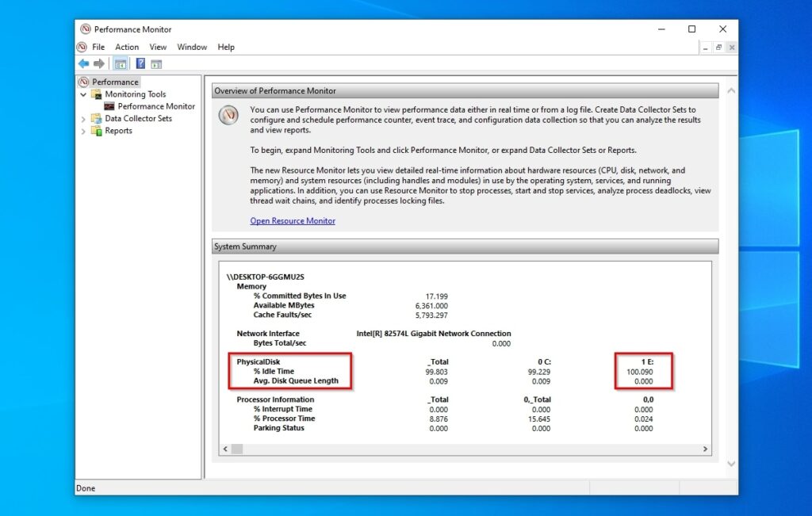Select the Performance root node
Screen dimensions: 812x516
click(113, 82)
